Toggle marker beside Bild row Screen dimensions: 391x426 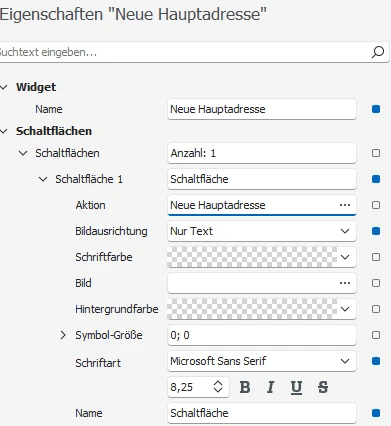point(376,283)
